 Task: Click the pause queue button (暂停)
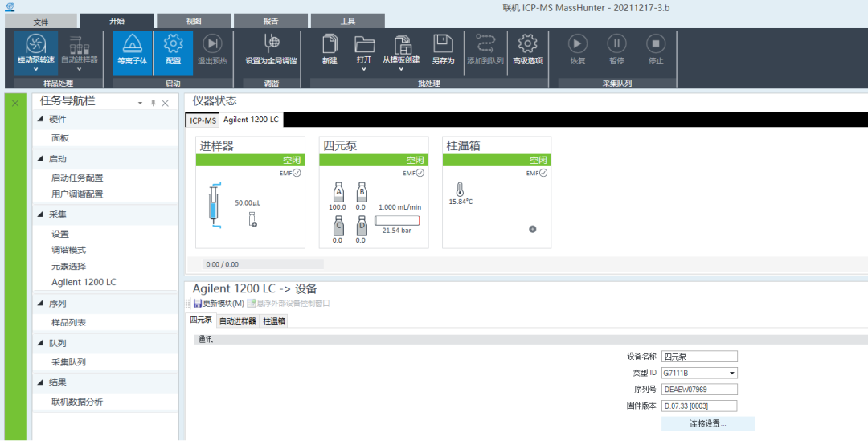[x=616, y=43]
